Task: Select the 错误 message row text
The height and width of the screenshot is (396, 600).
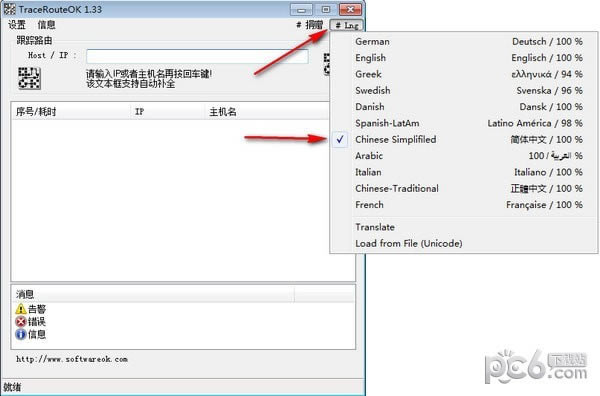Action: pyautogui.click(x=37, y=321)
